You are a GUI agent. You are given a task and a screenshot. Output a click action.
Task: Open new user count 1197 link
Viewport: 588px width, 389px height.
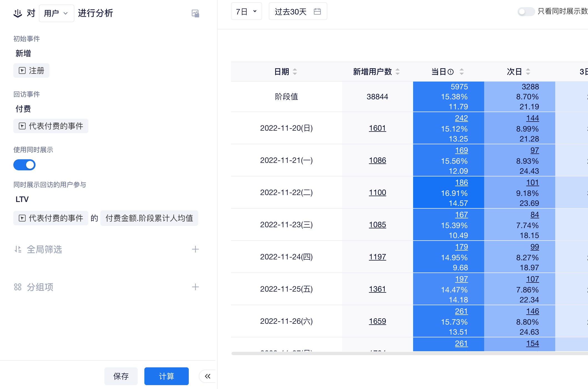tap(377, 257)
